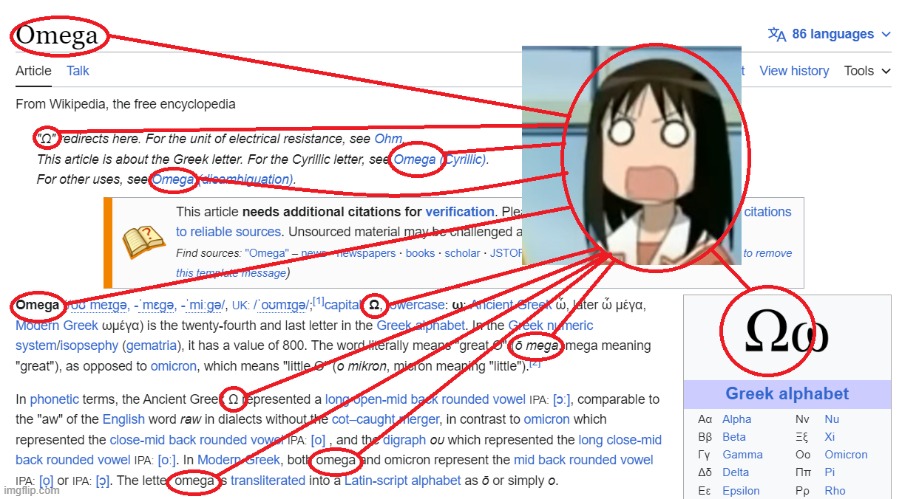Click the anime girl image overlay

tap(632, 155)
